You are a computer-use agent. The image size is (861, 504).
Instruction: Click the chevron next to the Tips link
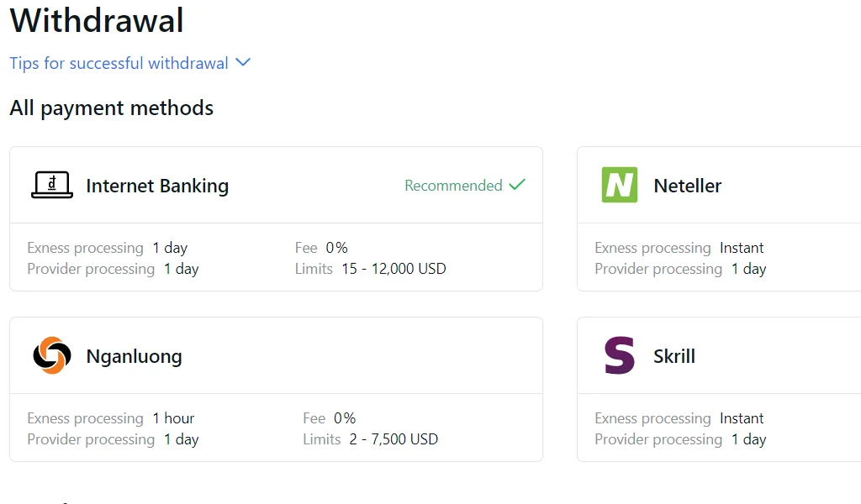[x=243, y=62]
